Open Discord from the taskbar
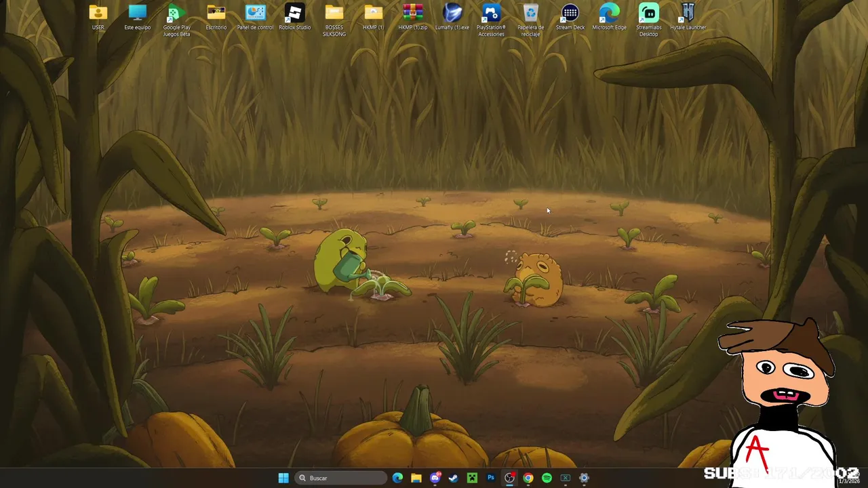The height and width of the screenshot is (488, 868). [435, 478]
